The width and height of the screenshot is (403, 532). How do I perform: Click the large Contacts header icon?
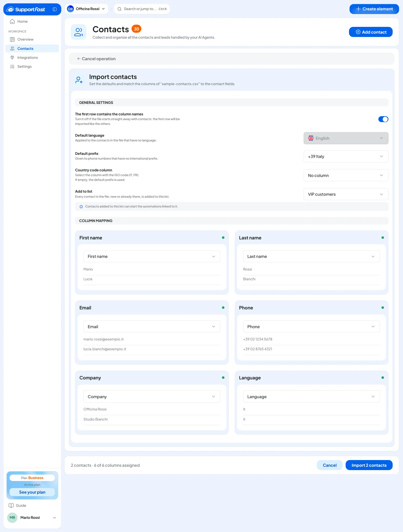(79, 32)
